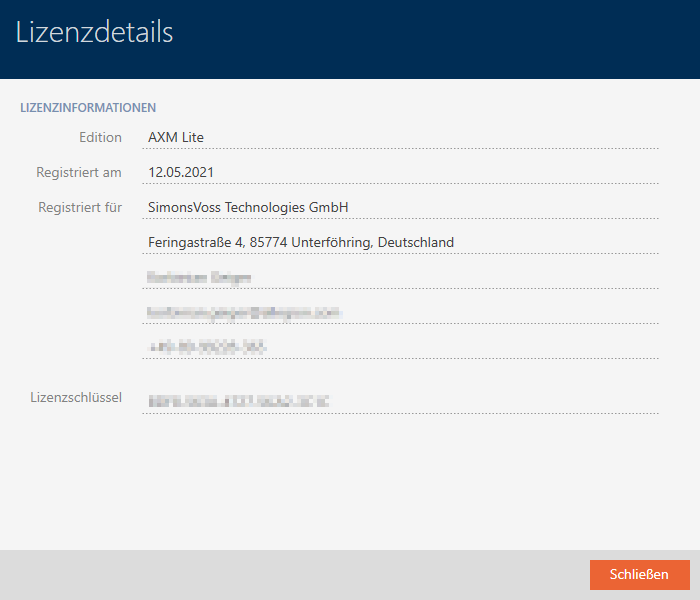The height and width of the screenshot is (600, 700).
Task: Click the Lizenzschlüssel label
Action: tap(76, 398)
